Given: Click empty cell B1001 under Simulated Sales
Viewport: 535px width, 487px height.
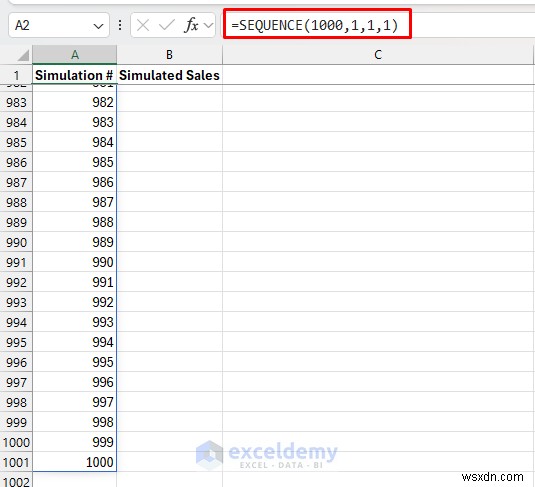Looking at the screenshot, I should click(x=169, y=462).
